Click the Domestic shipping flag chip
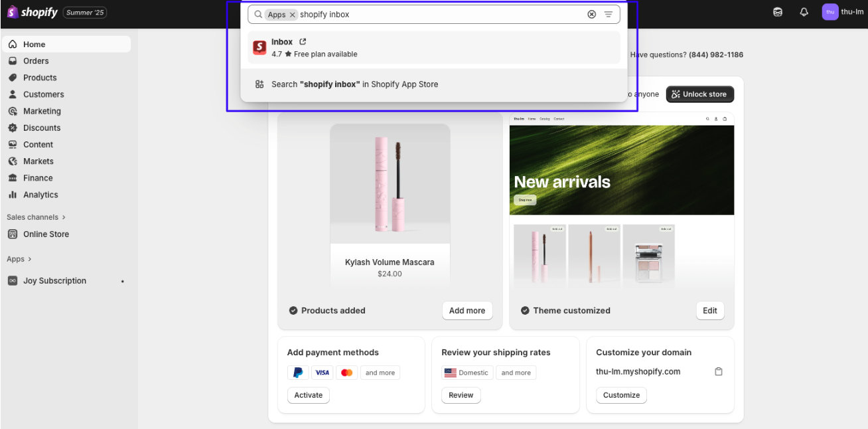Viewport: 868px width, 429px height. tap(467, 373)
